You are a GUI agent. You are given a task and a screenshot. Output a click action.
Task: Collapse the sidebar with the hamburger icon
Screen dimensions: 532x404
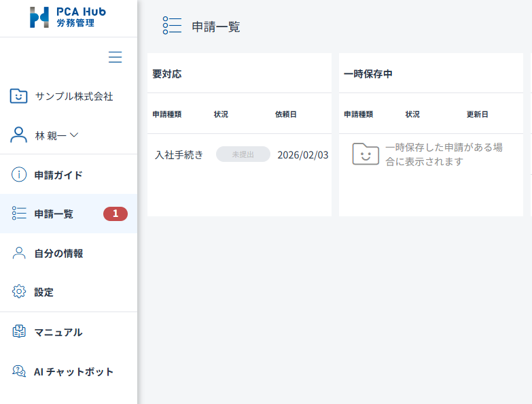pyautogui.click(x=116, y=57)
